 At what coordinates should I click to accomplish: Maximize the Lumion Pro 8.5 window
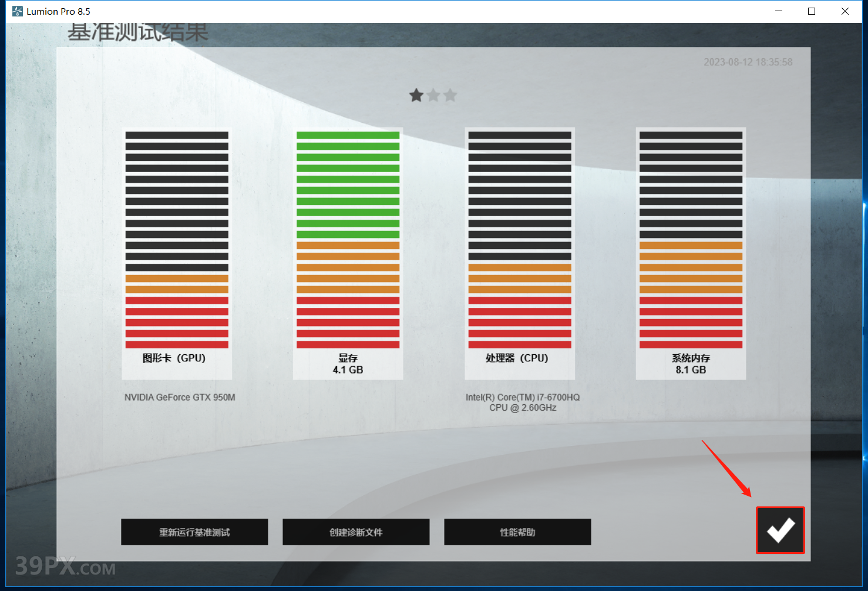click(812, 11)
